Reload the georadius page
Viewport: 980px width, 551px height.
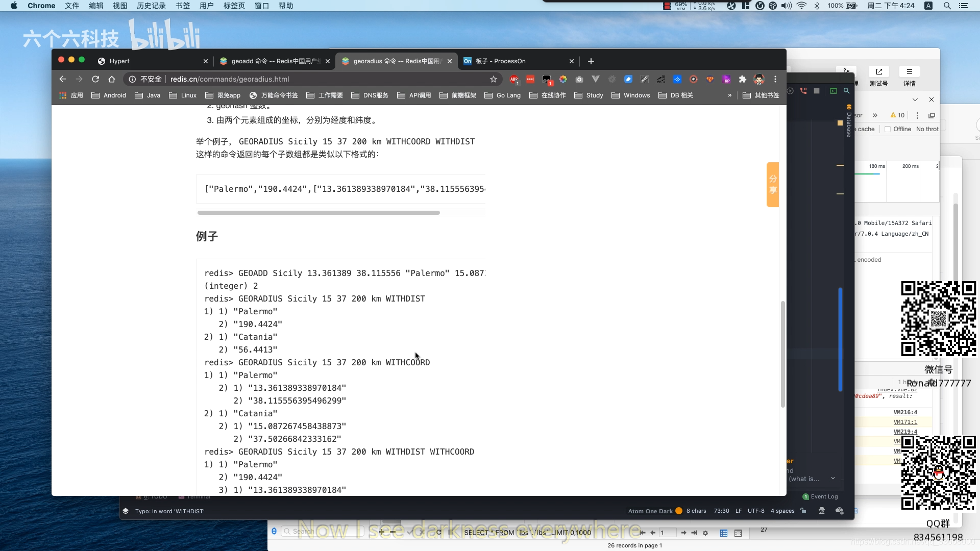(95, 79)
